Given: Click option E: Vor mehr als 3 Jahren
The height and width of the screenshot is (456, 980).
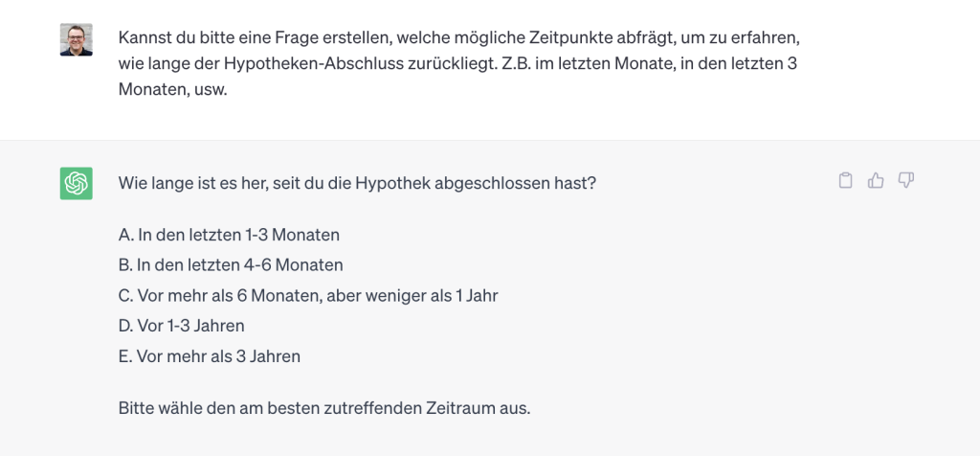Looking at the screenshot, I should (x=210, y=356).
